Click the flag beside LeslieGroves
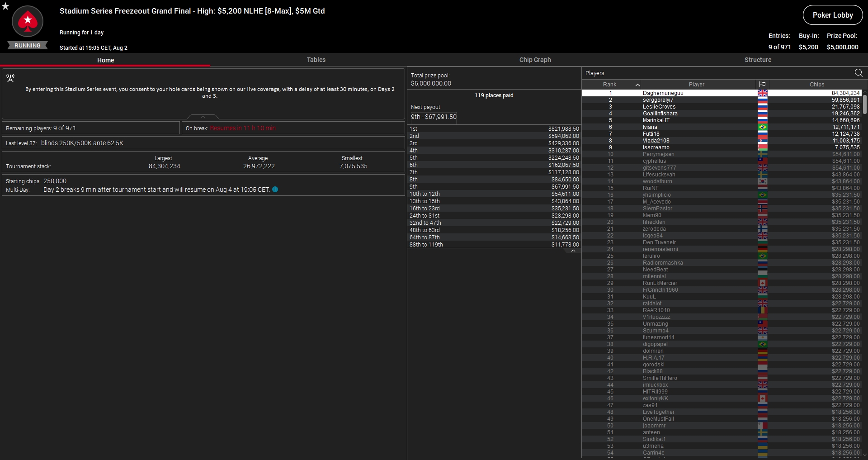 tap(763, 107)
